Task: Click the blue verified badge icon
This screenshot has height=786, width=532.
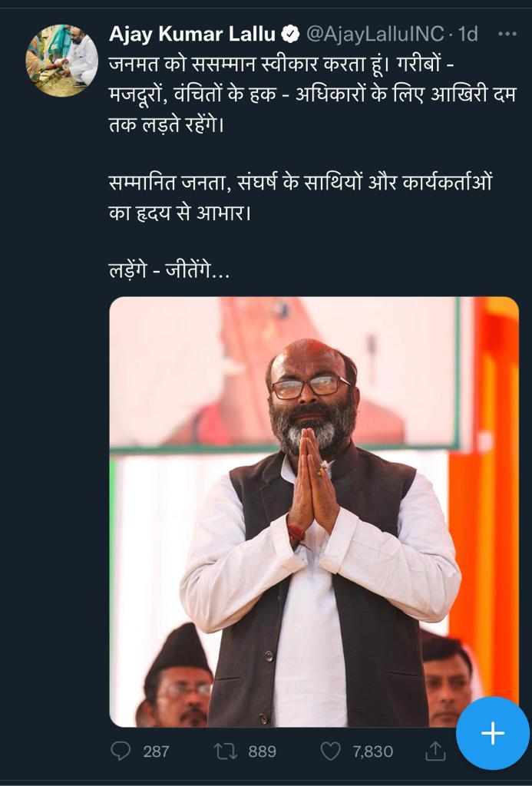Action: coord(290,34)
